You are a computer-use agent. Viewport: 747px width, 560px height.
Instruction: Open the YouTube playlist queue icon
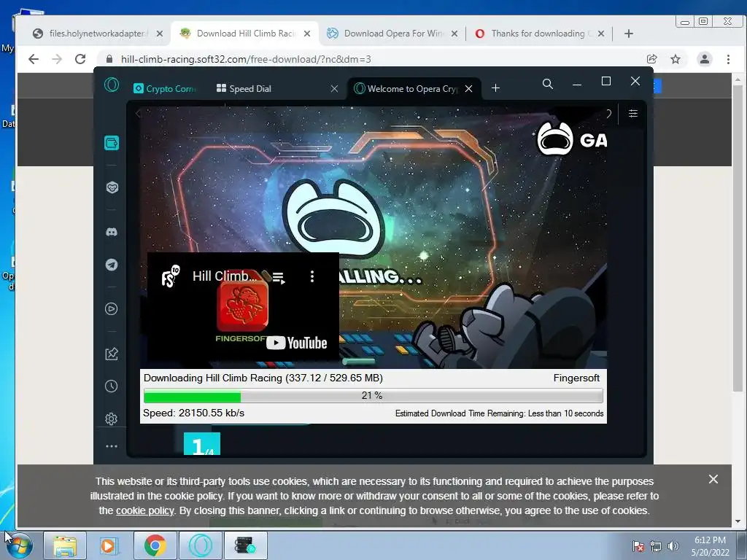[x=279, y=277]
